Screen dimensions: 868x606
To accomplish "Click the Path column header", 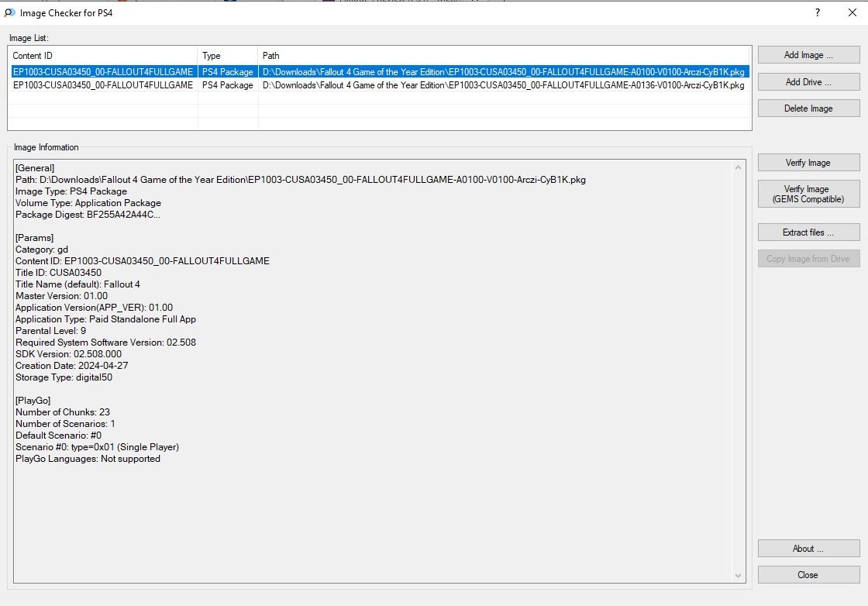I will [504, 55].
